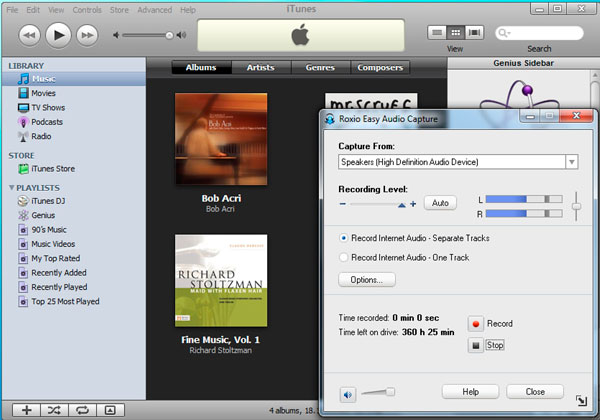The height and width of the screenshot is (420, 600).
Task: Open the Help menu in iTunes
Action: (x=188, y=10)
